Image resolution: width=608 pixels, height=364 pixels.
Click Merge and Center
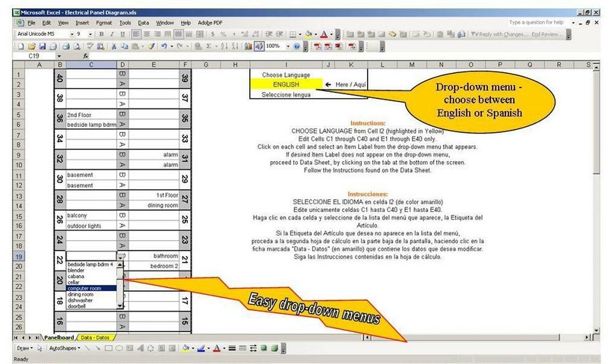coord(200,34)
